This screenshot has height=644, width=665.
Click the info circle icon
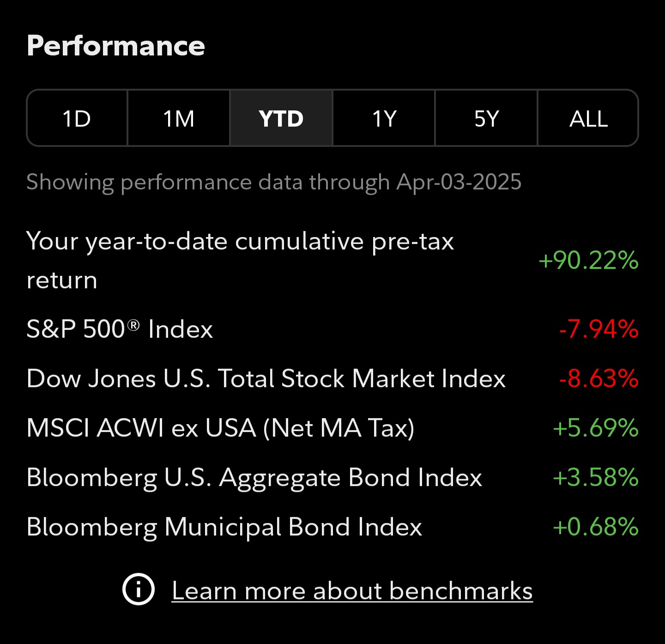[x=138, y=589]
